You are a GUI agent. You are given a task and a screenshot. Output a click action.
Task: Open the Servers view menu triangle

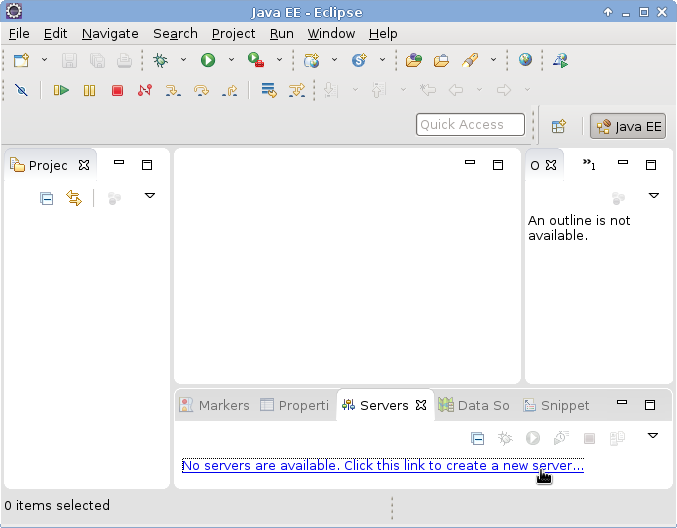point(653,436)
